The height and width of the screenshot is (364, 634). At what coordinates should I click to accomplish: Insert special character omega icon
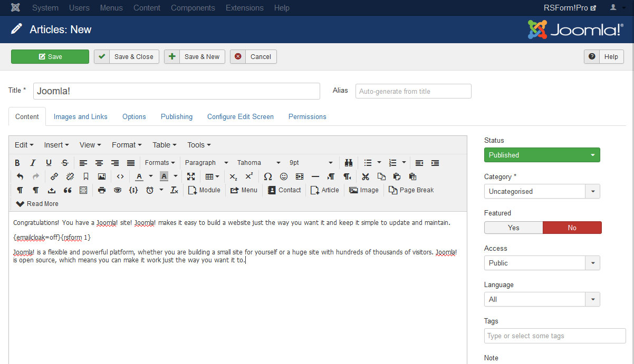[268, 176]
